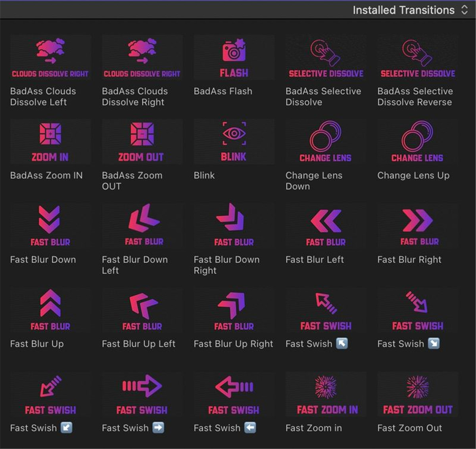Image resolution: width=476 pixels, height=449 pixels.
Task: Select the Fast Blur Right transition
Action: (417, 226)
